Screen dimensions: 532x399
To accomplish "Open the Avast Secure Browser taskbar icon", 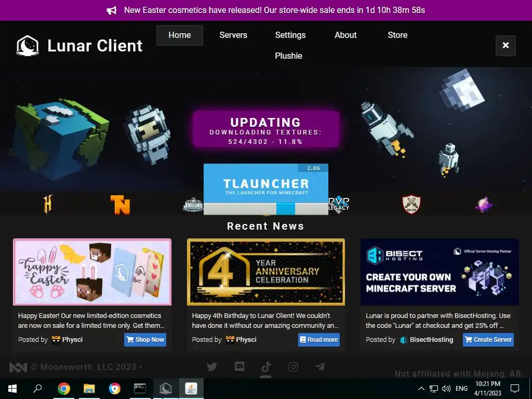I will [x=114, y=389].
